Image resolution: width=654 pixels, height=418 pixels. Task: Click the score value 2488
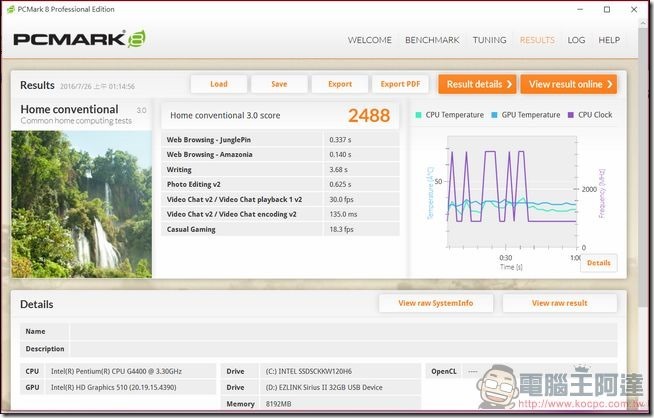click(369, 116)
